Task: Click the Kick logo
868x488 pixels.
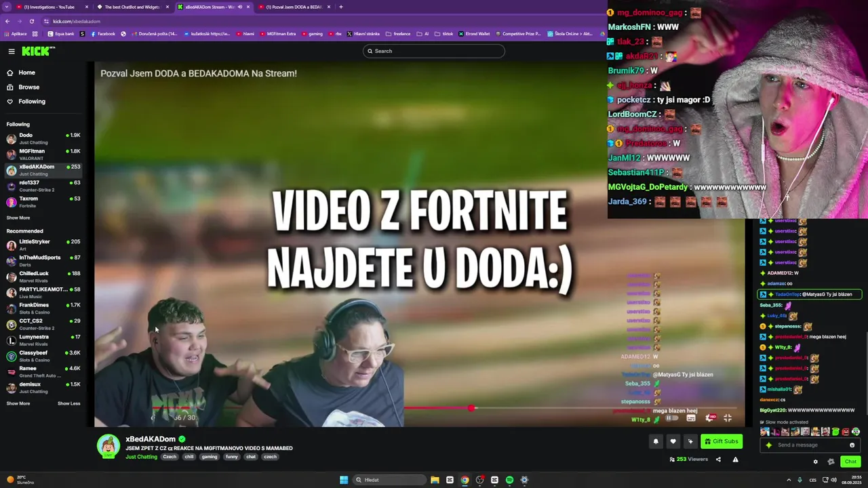Action: 38,51
